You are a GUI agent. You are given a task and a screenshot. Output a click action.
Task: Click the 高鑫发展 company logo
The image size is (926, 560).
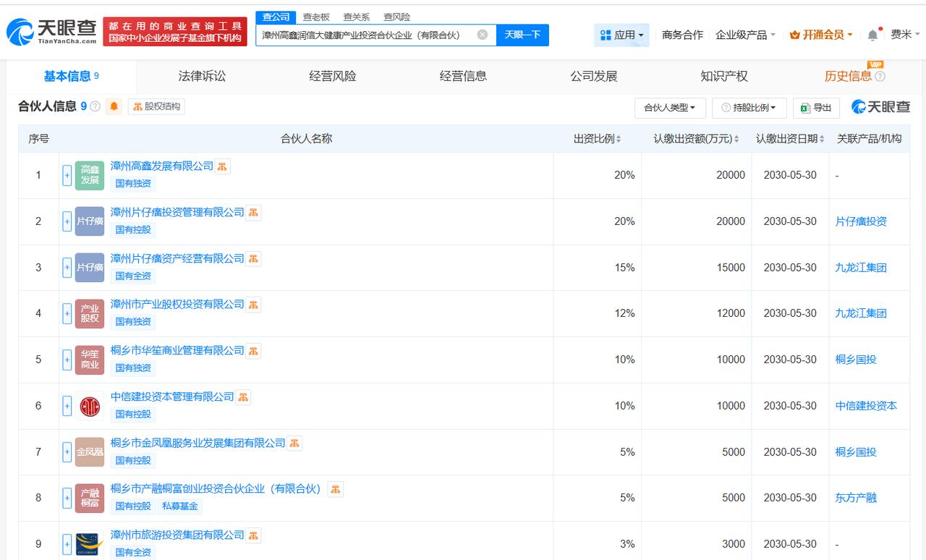[90, 175]
